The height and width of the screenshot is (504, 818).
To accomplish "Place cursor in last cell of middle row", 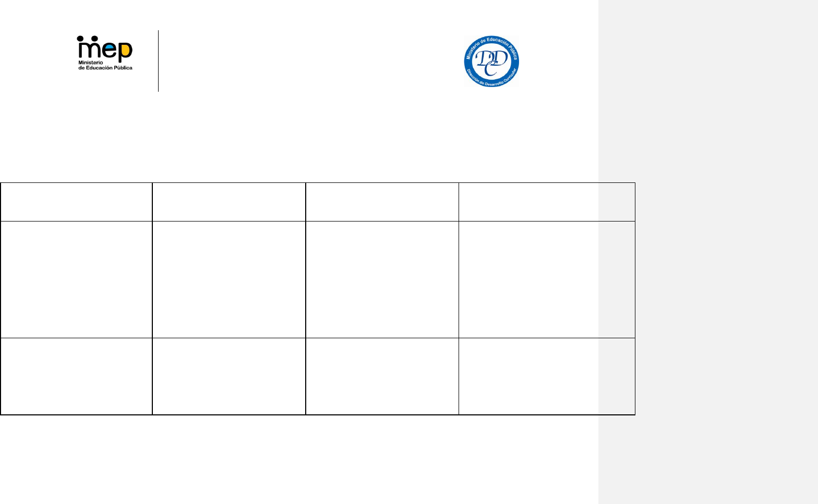I will (x=546, y=279).
